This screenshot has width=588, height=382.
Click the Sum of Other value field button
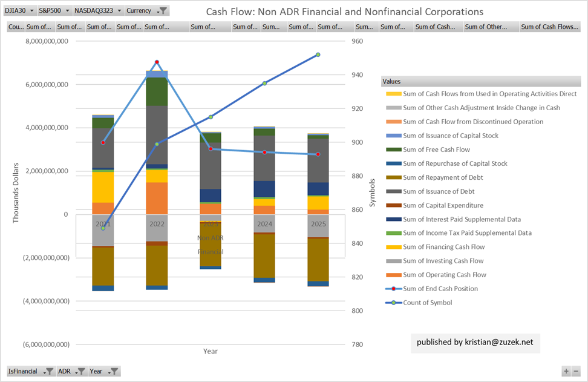pyautogui.click(x=490, y=27)
